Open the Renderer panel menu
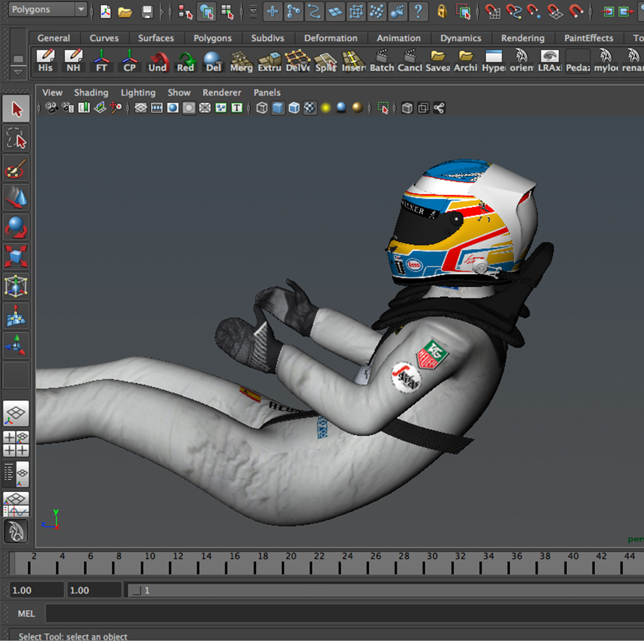 [x=222, y=92]
